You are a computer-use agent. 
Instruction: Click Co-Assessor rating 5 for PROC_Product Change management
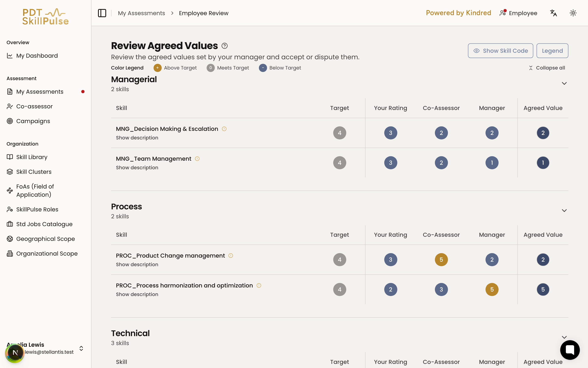point(441,260)
